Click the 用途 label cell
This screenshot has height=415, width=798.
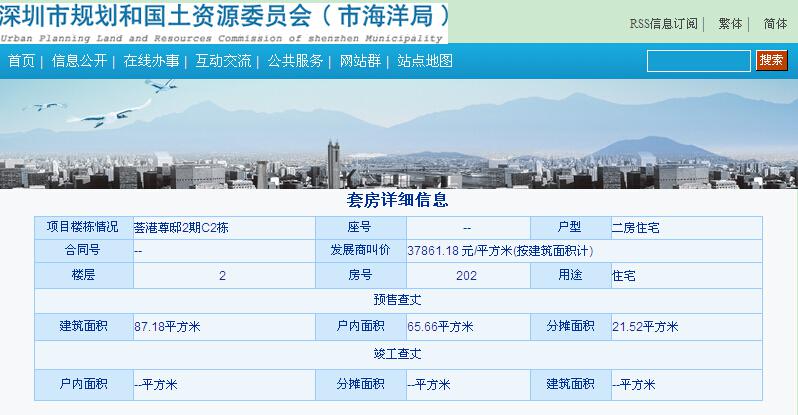pos(571,275)
